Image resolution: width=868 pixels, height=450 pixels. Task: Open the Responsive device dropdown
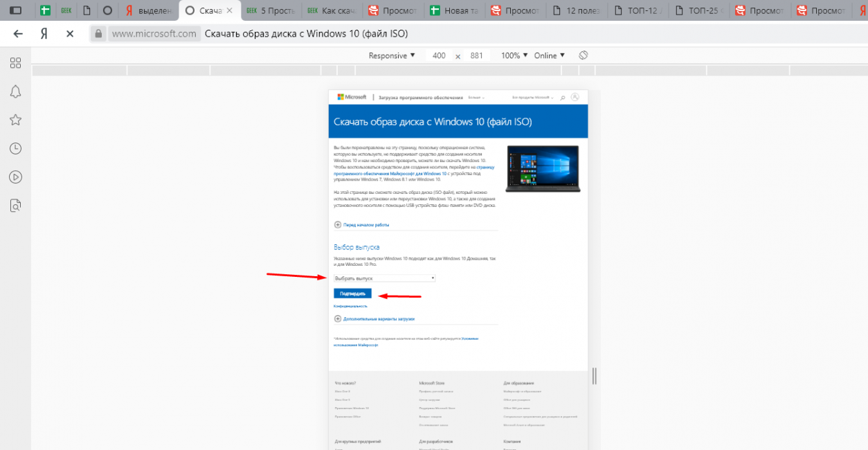coord(391,55)
